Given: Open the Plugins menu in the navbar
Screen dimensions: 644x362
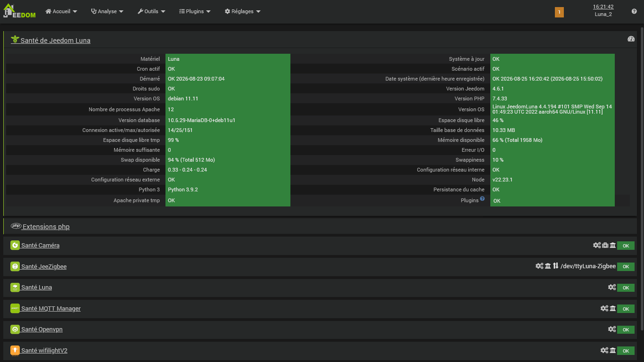Looking at the screenshot, I should (x=195, y=11).
